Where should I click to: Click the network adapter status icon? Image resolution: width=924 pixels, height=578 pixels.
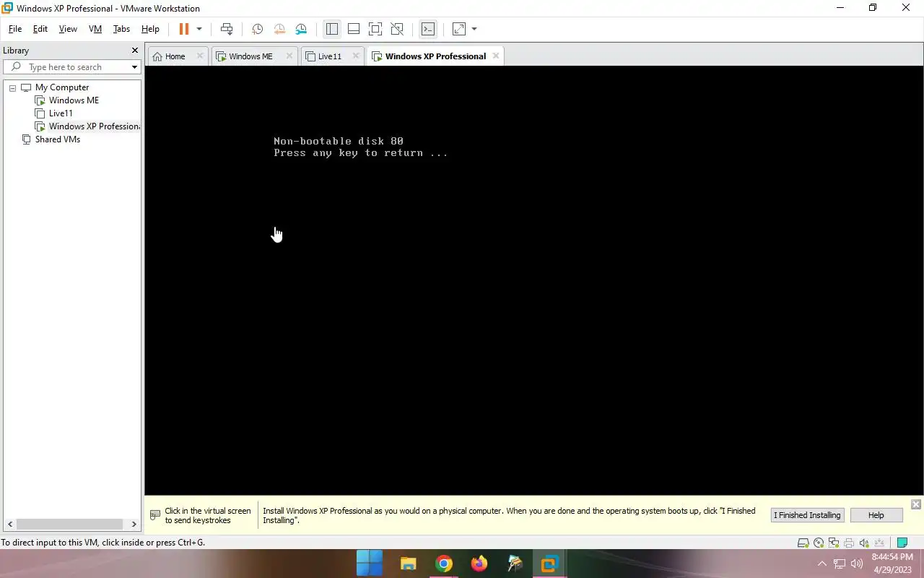833,543
